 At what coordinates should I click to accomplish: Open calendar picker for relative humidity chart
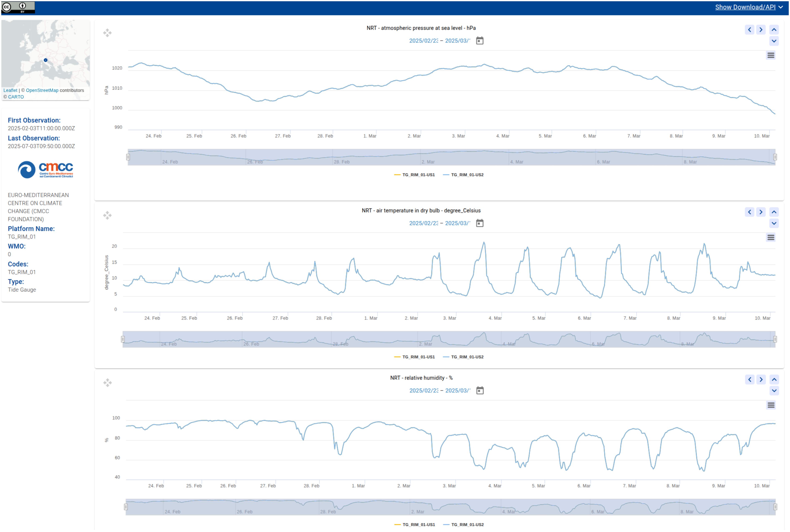(x=480, y=391)
